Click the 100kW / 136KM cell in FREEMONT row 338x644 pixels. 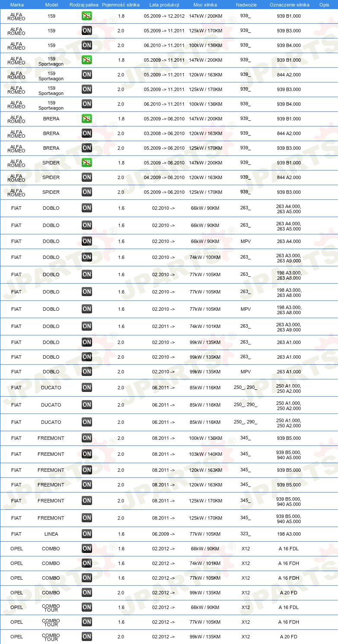205,438
